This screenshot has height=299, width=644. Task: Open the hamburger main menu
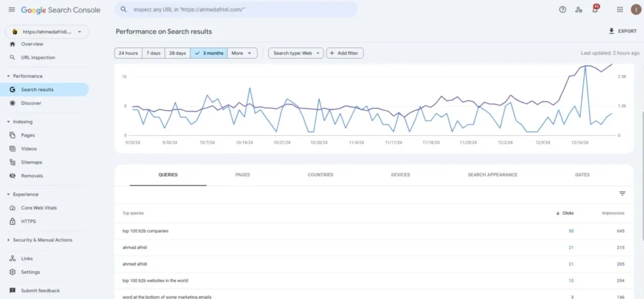pyautogui.click(x=11, y=9)
